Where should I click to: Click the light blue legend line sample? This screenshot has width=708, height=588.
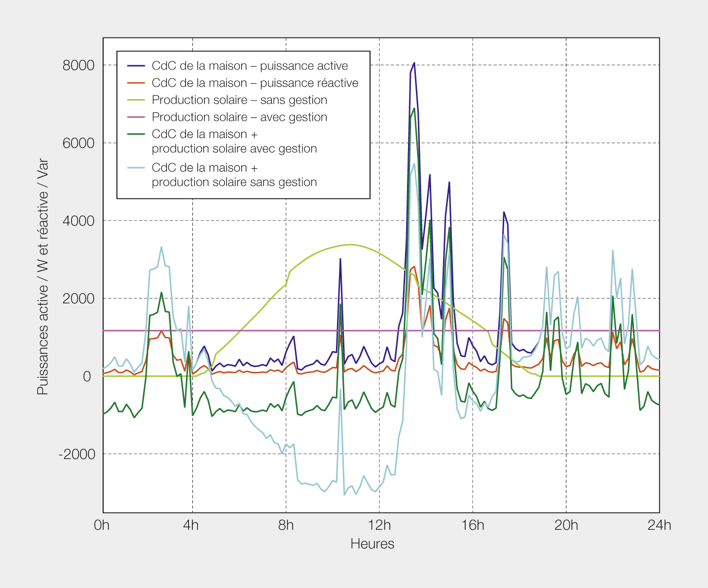coord(136,168)
